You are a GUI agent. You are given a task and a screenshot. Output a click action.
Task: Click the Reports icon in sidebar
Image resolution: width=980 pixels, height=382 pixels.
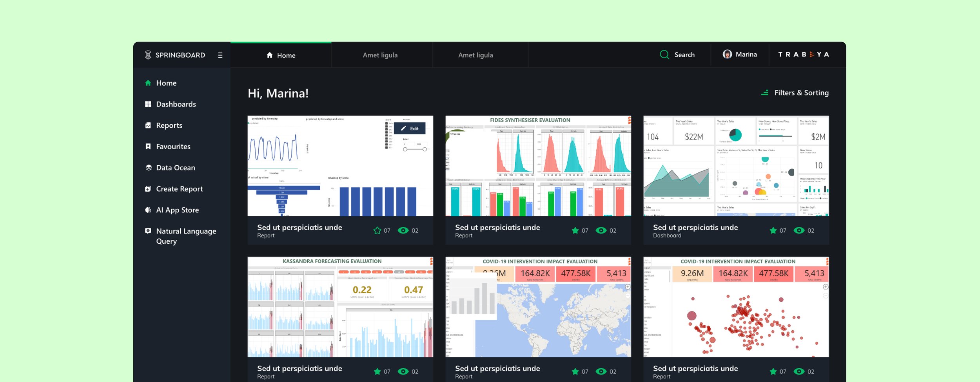(x=148, y=125)
